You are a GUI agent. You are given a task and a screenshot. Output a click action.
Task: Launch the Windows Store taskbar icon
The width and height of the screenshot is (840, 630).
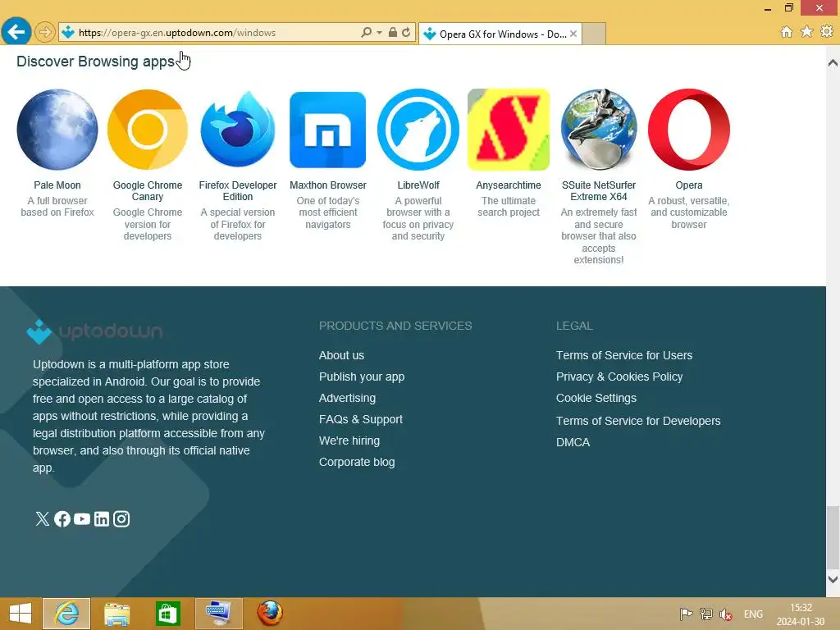(x=167, y=614)
